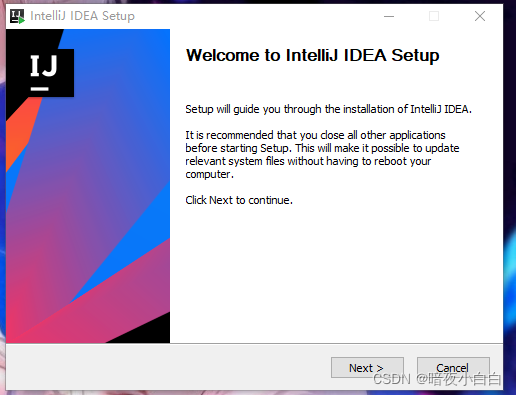Image resolution: width=516 pixels, height=395 pixels.
Task: Cancel the installation
Action: (x=453, y=368)
